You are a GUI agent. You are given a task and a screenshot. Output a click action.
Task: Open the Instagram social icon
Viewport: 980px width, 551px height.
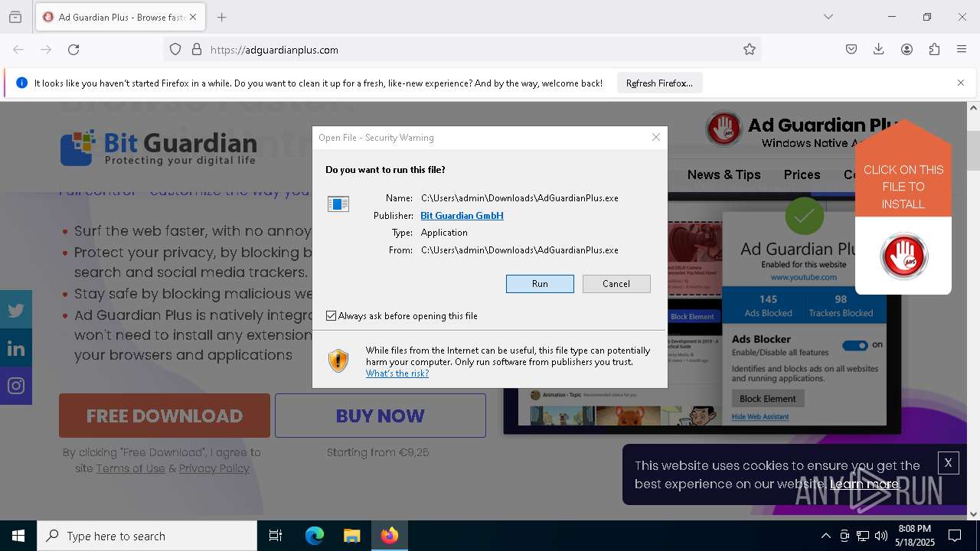(16, 386)
